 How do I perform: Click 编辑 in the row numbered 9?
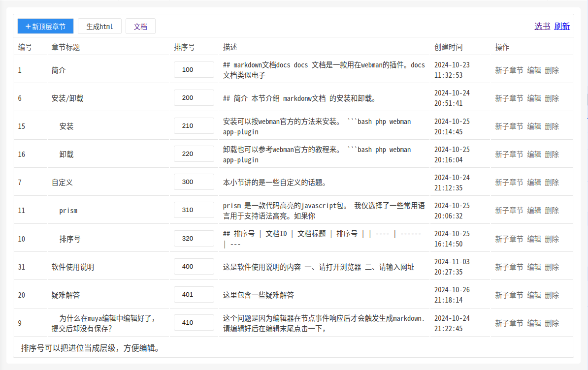(x=534, y=324)
